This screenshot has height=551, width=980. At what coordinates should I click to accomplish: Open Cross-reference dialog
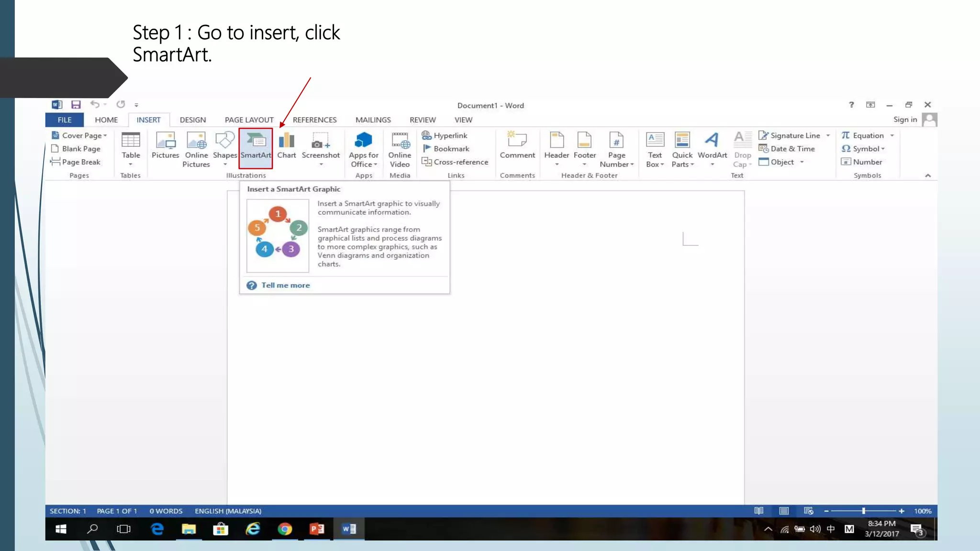click(x=455, y=162)
